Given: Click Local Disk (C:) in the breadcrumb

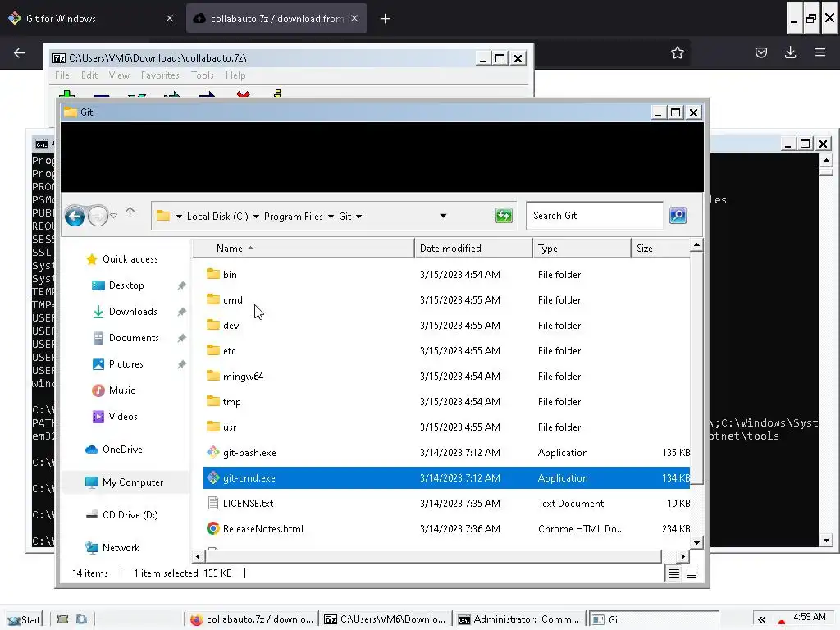Looking at the screenshot, I should tap(217, 217).
